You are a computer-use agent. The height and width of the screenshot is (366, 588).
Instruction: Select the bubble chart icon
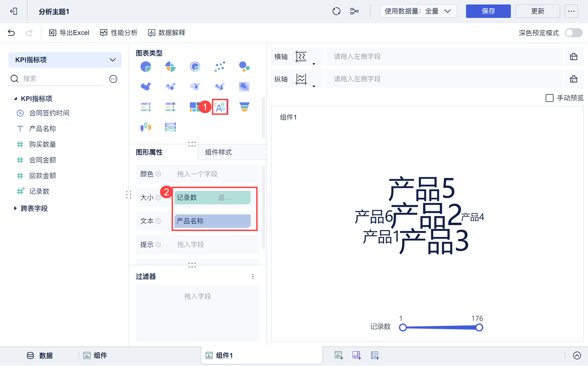(x=244, y=67)
